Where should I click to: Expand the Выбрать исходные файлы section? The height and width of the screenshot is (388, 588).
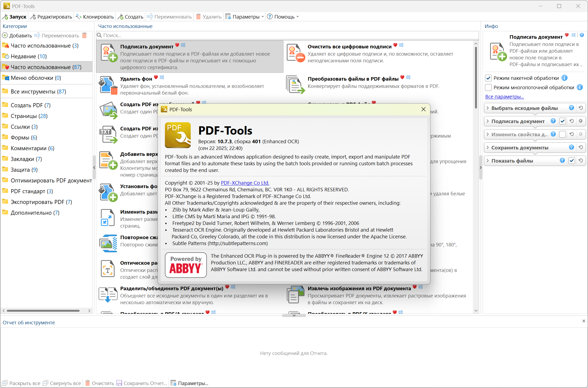click(x=488, y=108)
